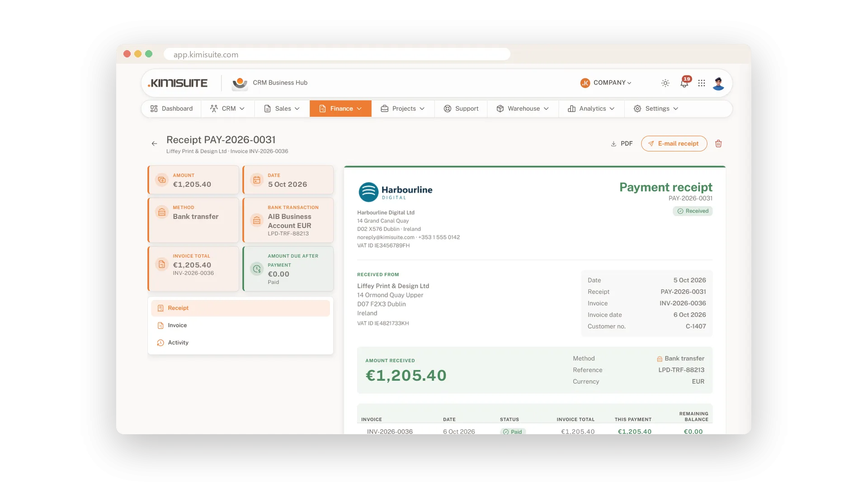Click customer number C-1407
This screenshot has width=868, height=488.
695,326
